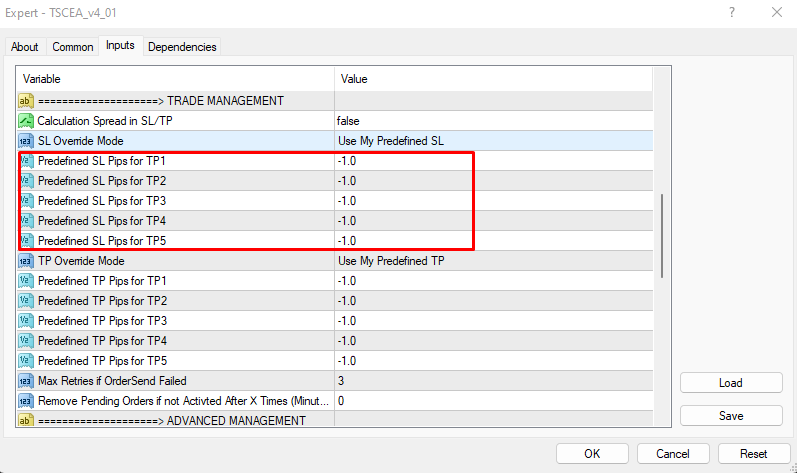Open the TP Override Mode value dropdown
Viewport: 797px width, 473px height.
click(490, 261)
